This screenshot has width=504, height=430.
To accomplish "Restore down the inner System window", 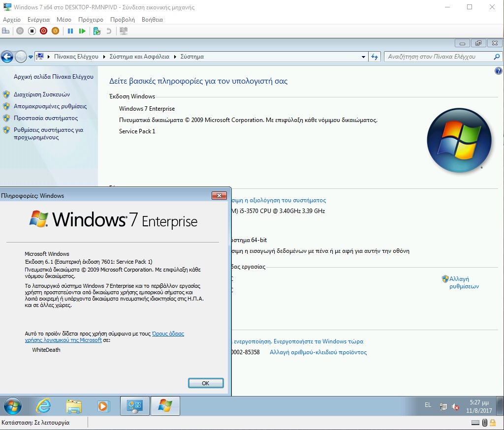I will pyautogui.click(x=478, y=43).
